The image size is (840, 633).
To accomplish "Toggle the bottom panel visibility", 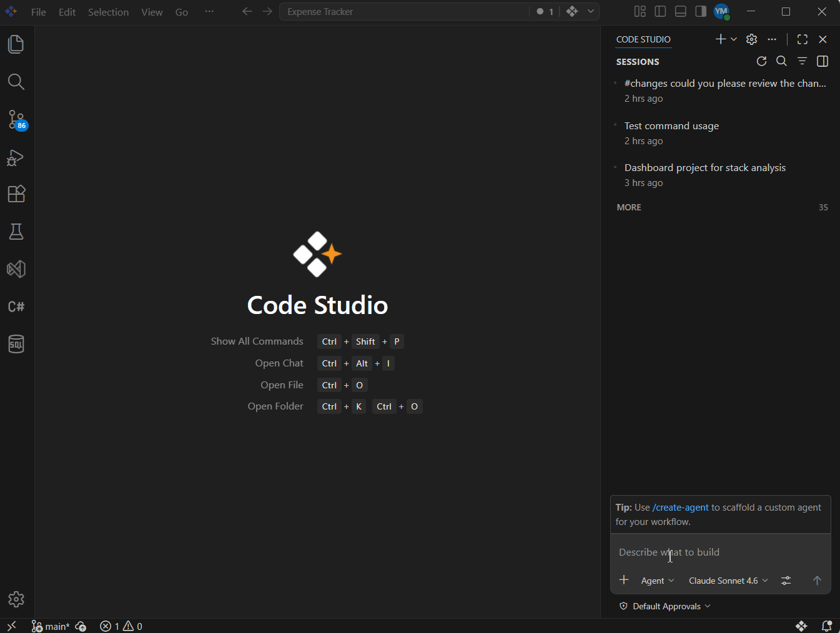I will click(x=681, y=11).
